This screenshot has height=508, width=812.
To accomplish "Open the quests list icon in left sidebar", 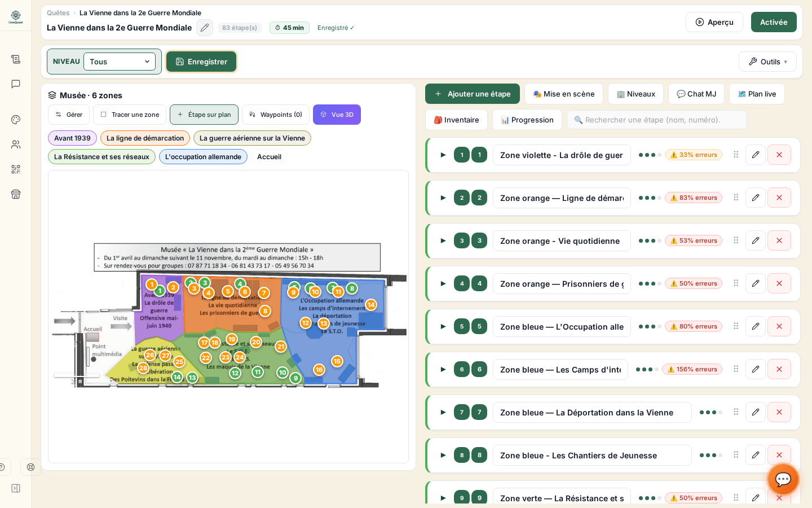I will pyautogui.click(x=16, y=59).
